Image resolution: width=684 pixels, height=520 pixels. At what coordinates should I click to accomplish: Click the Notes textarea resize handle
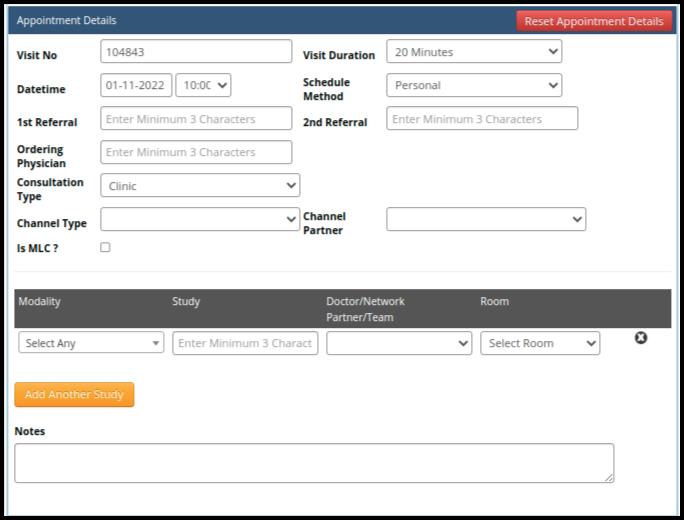[x=609, y=478]
